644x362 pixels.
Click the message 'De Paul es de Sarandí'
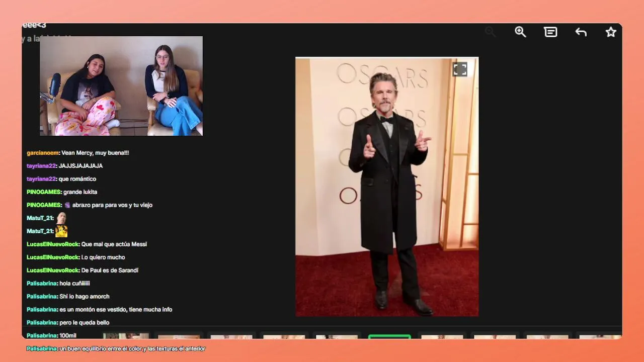(110, 270)
